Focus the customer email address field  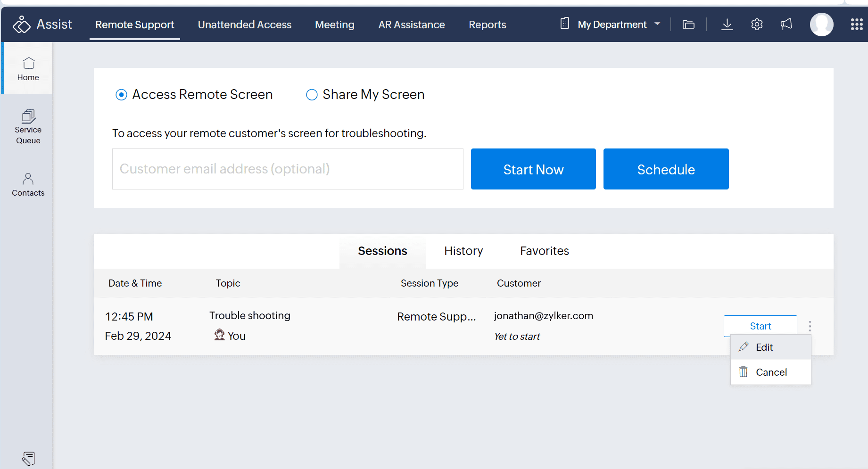(x=288, y=169)
